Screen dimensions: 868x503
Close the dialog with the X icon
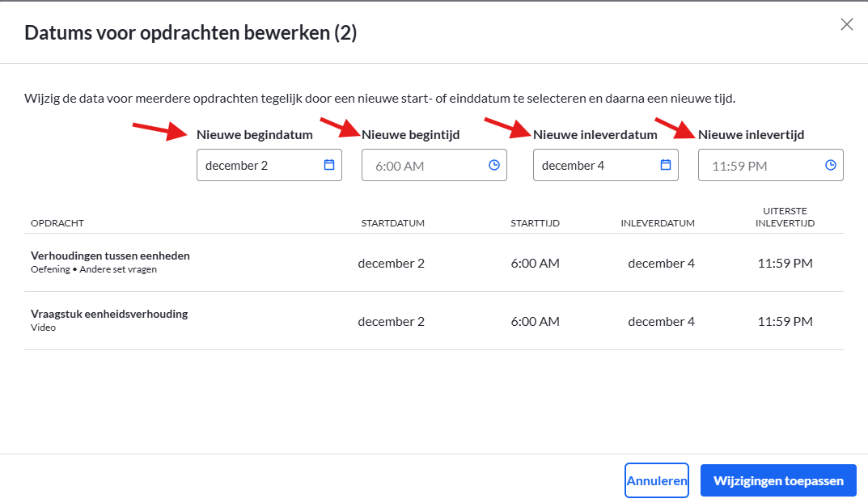pos(846,24)
